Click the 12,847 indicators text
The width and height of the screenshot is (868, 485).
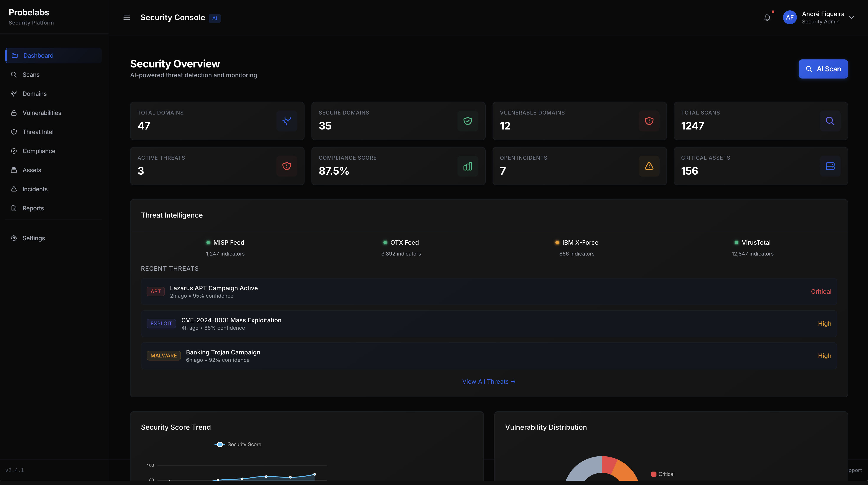[752, 254]
